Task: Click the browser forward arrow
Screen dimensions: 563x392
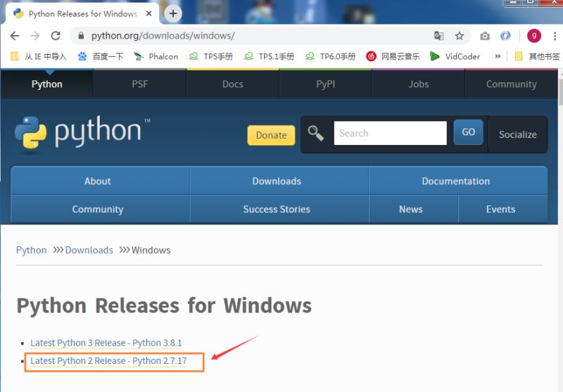Action: point(35,35)
